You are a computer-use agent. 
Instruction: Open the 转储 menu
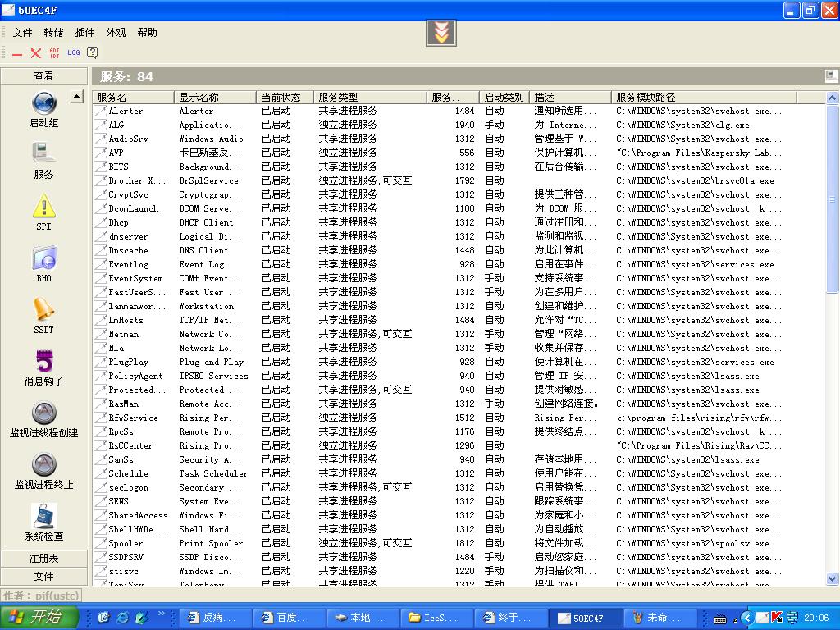coord(53,33)
